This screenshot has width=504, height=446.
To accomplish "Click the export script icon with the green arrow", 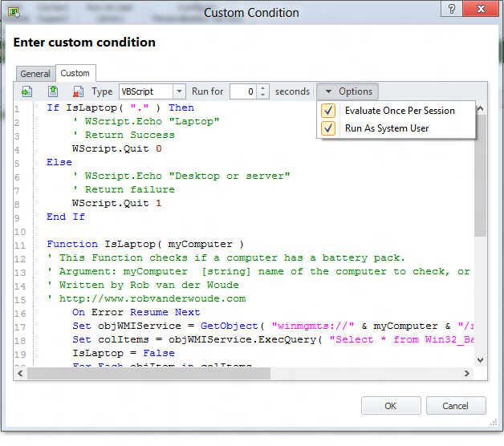I will point(53,91).
